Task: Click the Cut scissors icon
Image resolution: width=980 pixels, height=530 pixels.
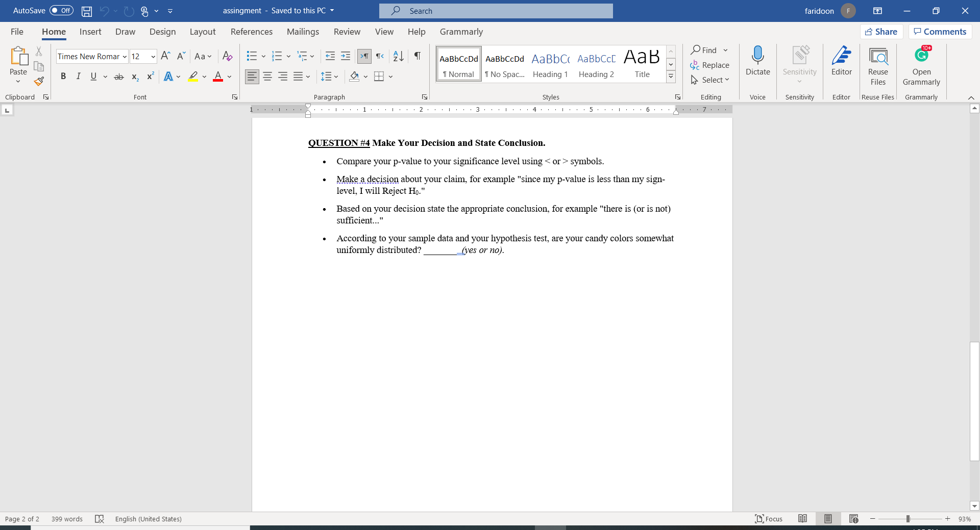Action: (39, 51)
